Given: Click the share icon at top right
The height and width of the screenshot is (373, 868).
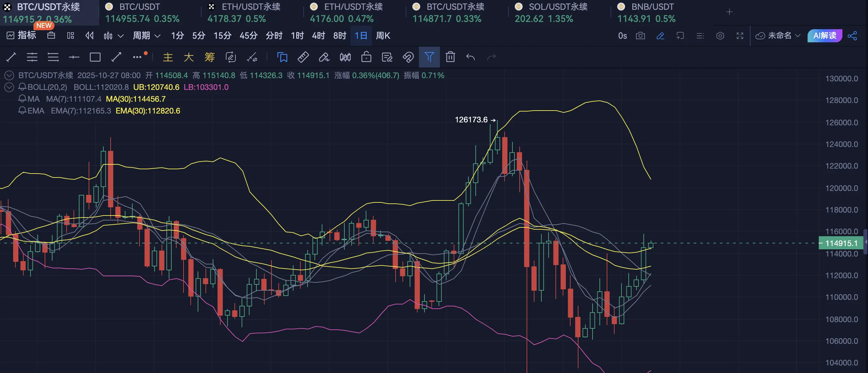Looking at the screenshot, I should 852,36.
